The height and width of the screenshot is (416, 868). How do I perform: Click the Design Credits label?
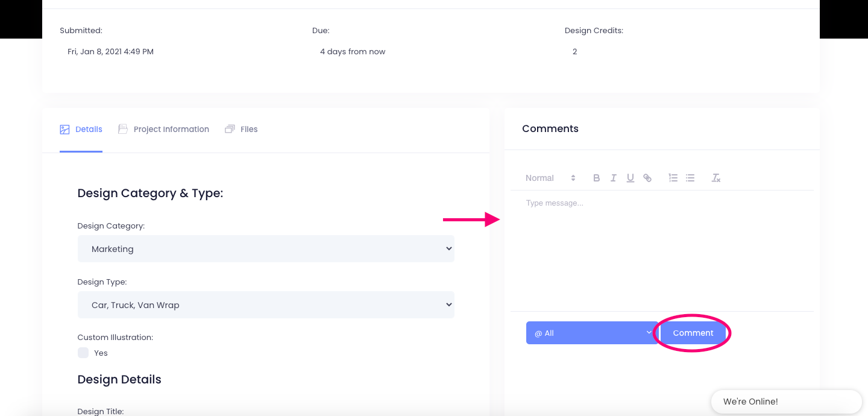point(594,30)
